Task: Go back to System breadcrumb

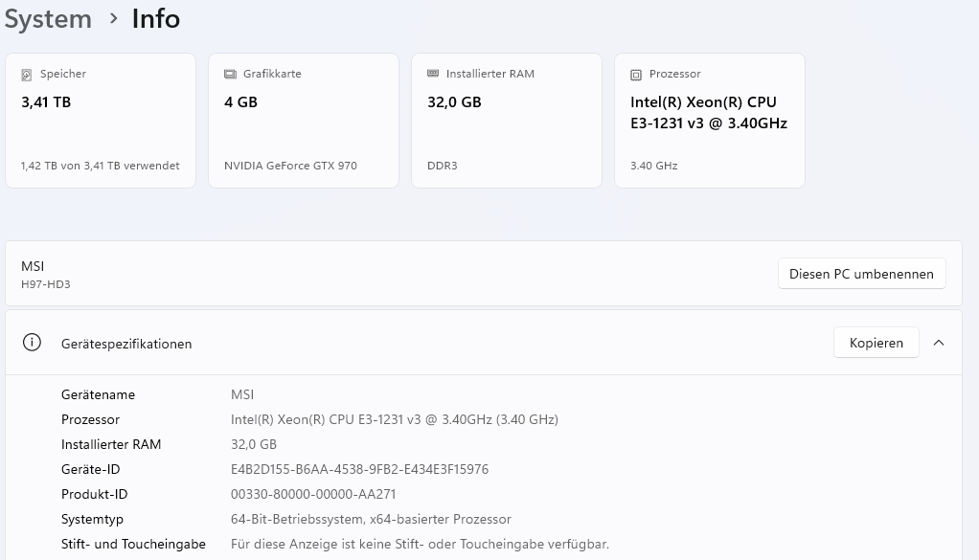Action: point(48,19)
